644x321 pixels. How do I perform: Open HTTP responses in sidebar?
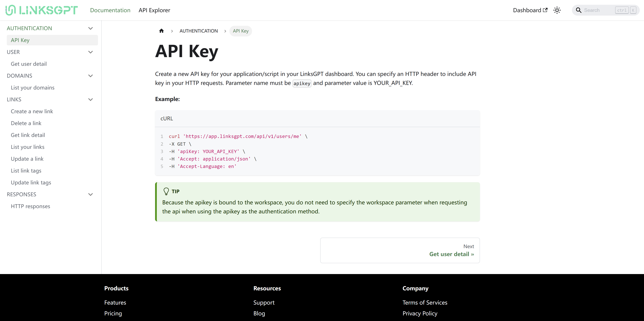(x=31, y=206)
